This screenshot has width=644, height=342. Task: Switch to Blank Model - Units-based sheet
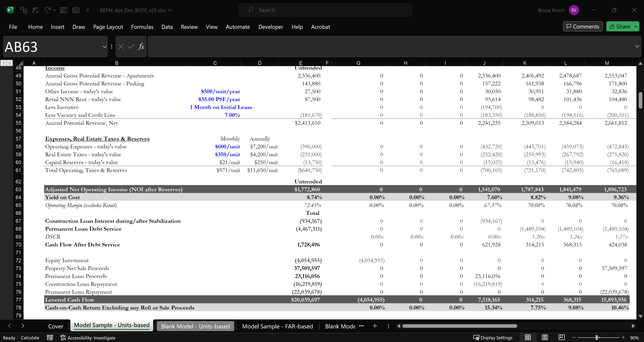(195, 326)
